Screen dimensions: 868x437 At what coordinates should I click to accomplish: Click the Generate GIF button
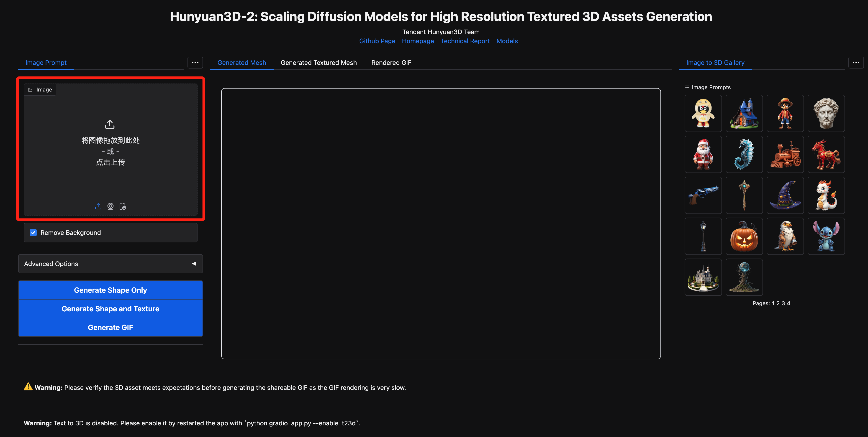pyautogui.click(x=110, y=327)
